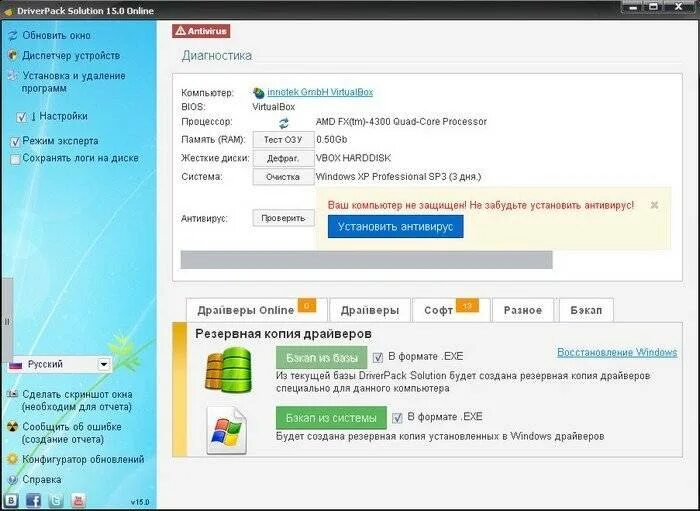The image size is (700, 511).
Task: Click the red Antivirus warning badge
Action: tap(201, 31)
